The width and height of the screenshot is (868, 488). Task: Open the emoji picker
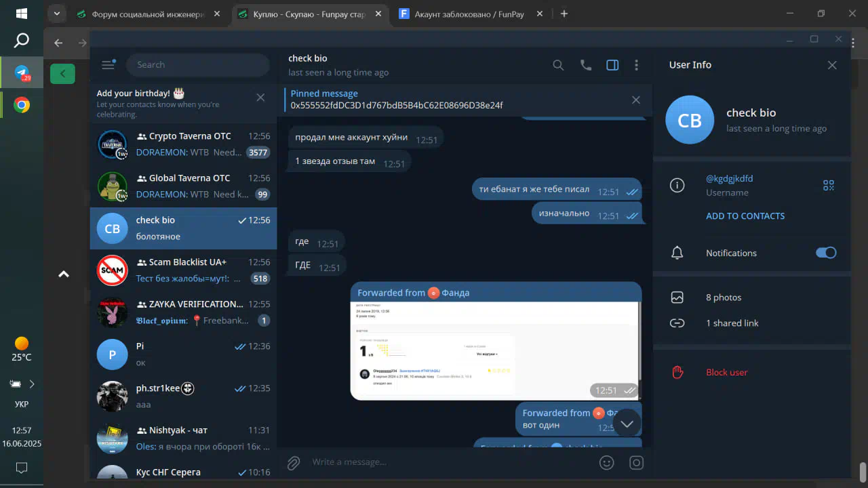click(607, 463)
